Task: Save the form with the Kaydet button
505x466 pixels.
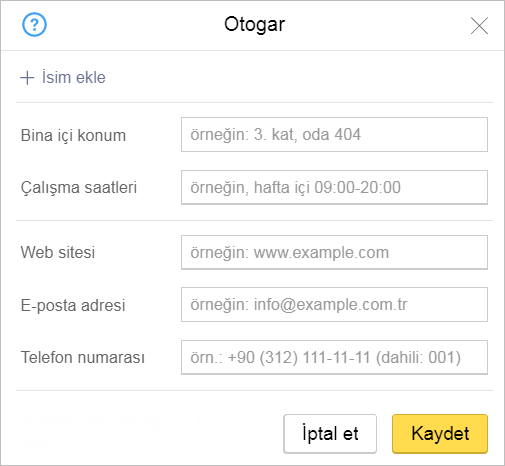Action: coord(440,434)
